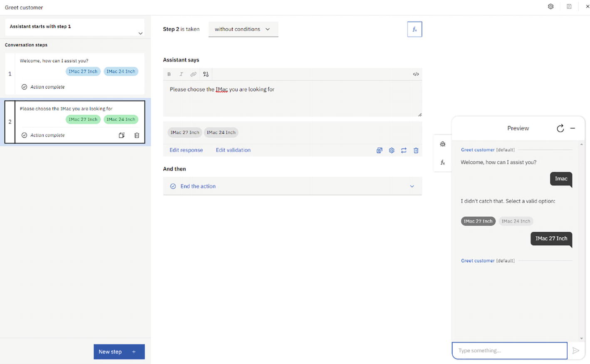Expand 'Assistant starts with step 1' chevron
This screenshot has width=590, height=364.
[x=140, y=33]
